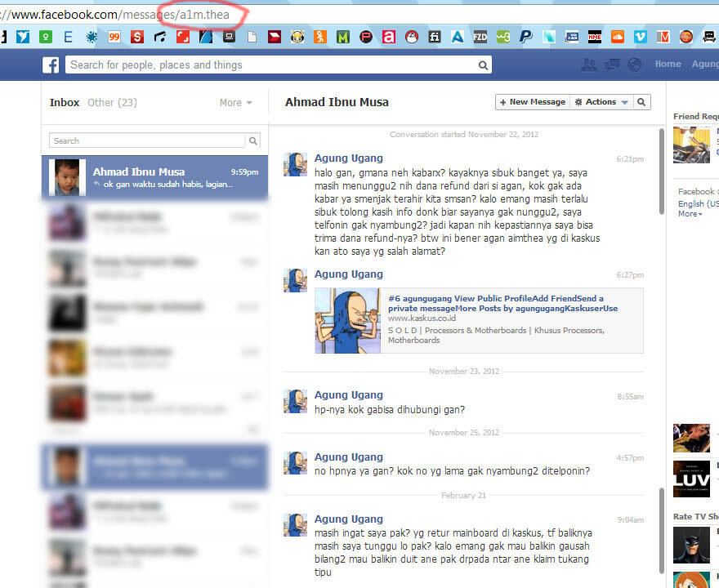Open the black music note bookmark

(160, 37)
